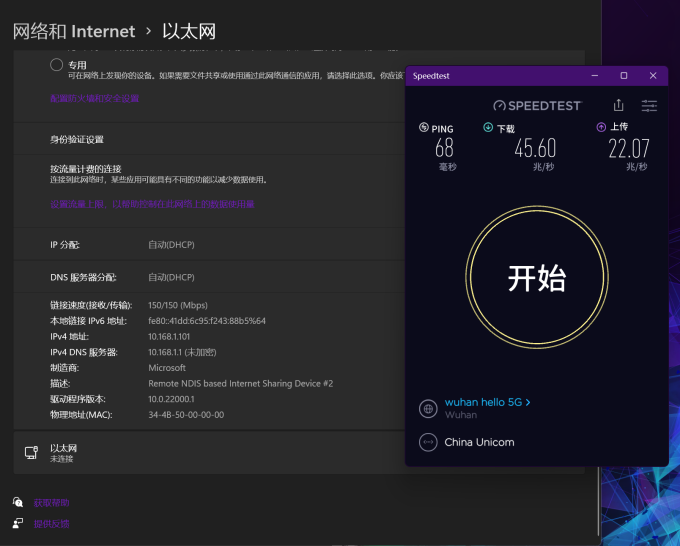This screenshot has height=546, width=680.
Task: Click the IP 分配 自动(DHCP) value
Action: [171, 245]
